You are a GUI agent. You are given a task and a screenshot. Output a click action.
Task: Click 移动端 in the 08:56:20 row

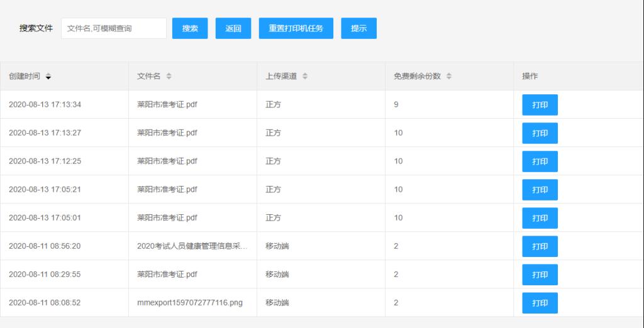pyautogui.click(x=277, y=246)
